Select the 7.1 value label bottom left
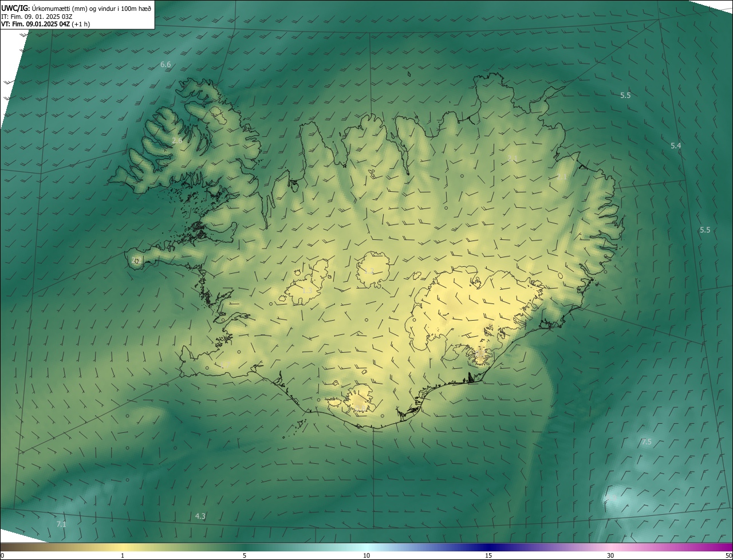The width and height of the screenshot is (733, 560). [x=61, y=524]
